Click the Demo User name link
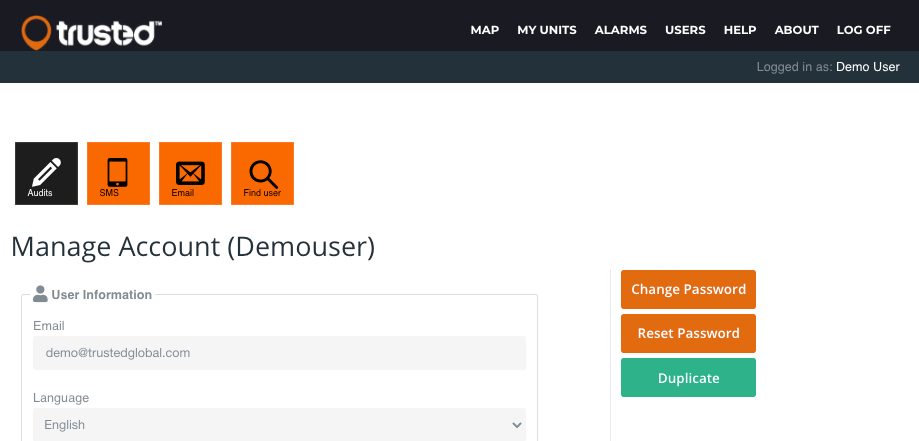This screenshot has width=919, height=441. point(867,67)
